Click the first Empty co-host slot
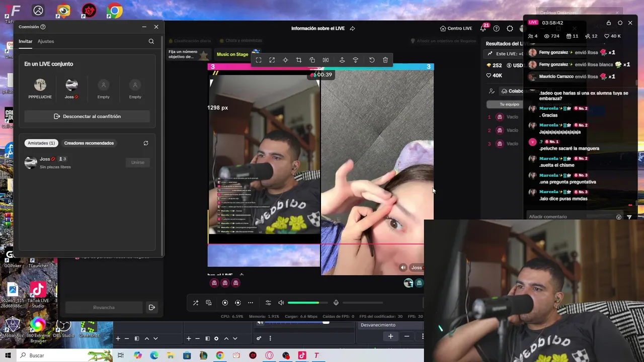644x362 pixels. coord(104,85)
